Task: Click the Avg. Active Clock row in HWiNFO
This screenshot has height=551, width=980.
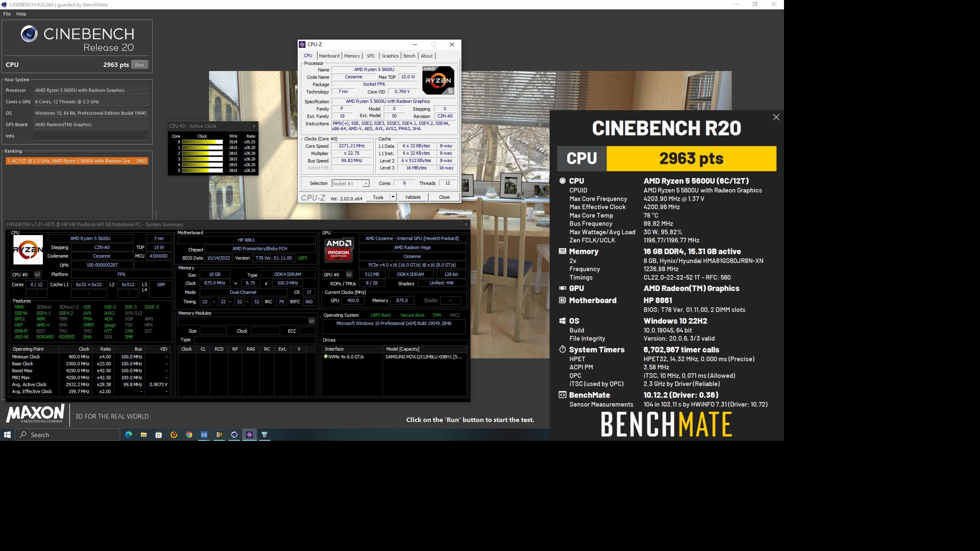Action: [x=90, y=384]
